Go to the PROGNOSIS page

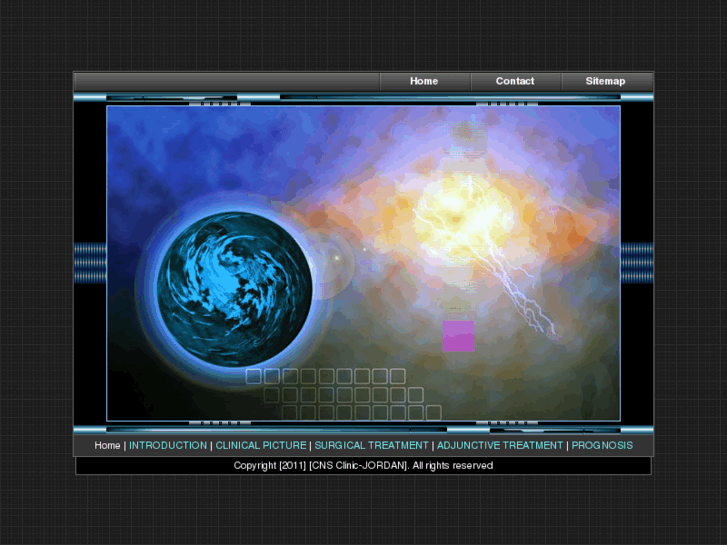tap(602, 445)
